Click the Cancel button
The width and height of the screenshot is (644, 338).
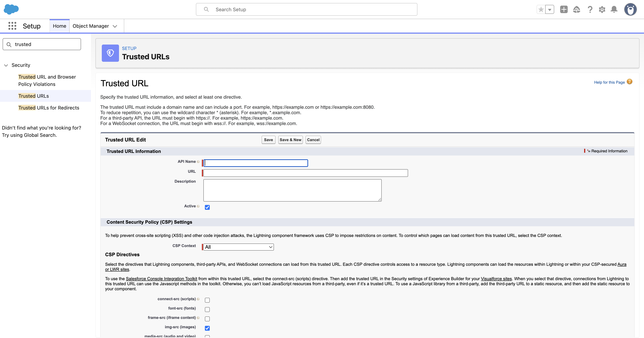point(313,140)
